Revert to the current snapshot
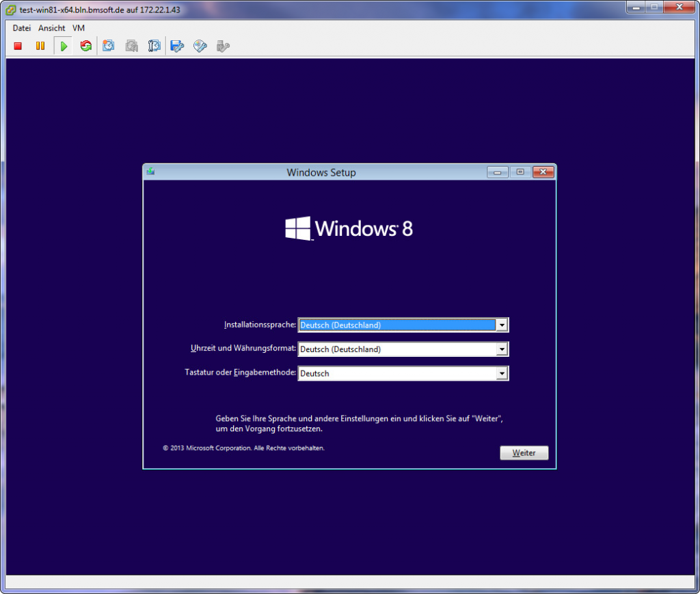 pos(131,46)
